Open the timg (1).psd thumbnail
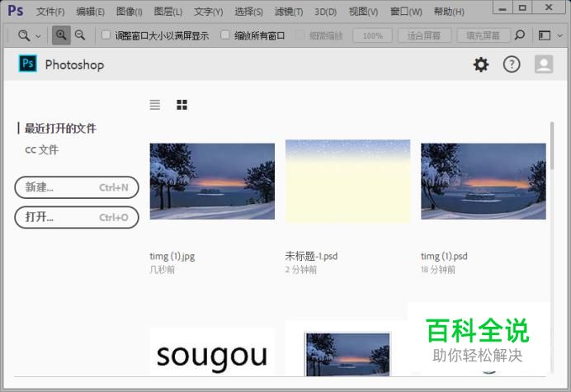 point(484,181)
